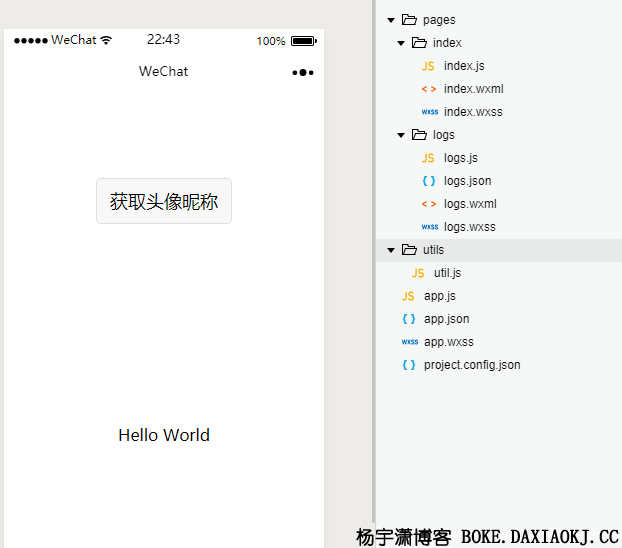The height and width of the screenshot is (548, 622).
Task: Click the JS icon beside index.js
Action: 428,66
